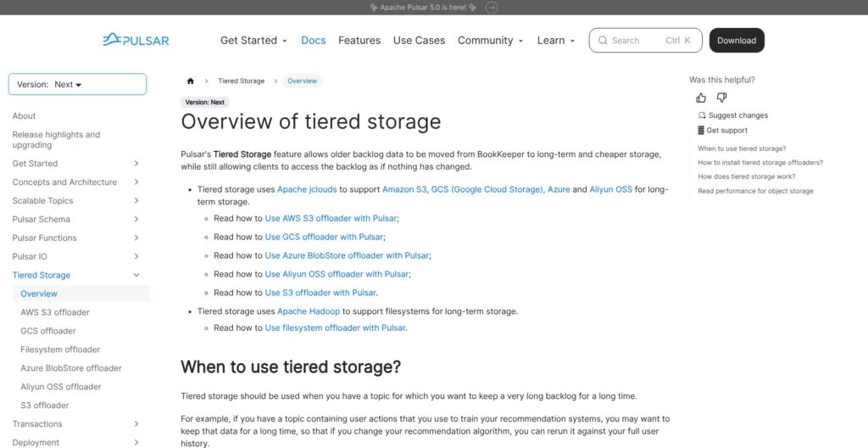Viewport: 868px width, 448px height.
Task: Click Suggest changes
Action: (x=733, y=115)
